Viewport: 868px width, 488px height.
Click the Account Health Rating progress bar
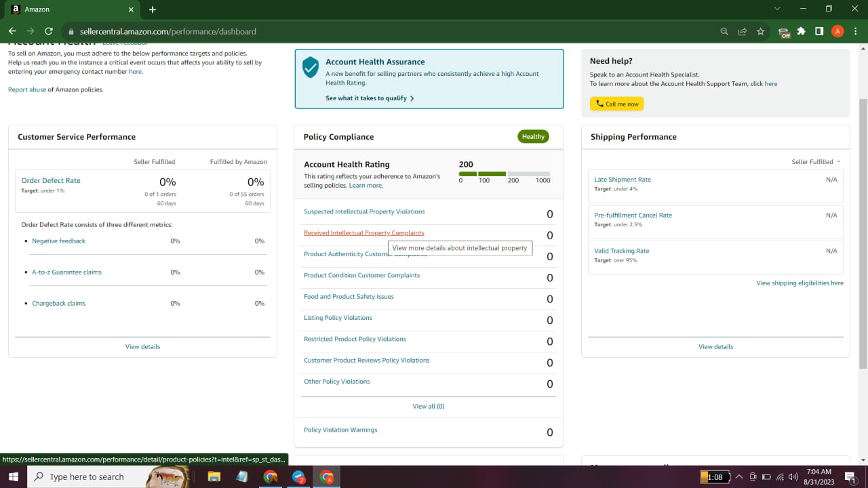(505, 174)
